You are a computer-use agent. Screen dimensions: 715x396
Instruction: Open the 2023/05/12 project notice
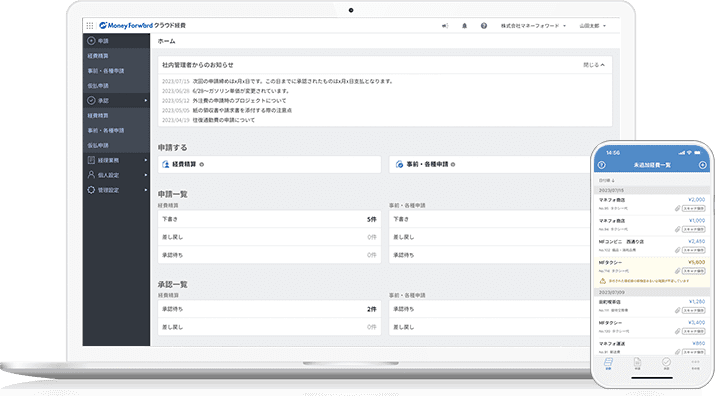click(224, 100)
